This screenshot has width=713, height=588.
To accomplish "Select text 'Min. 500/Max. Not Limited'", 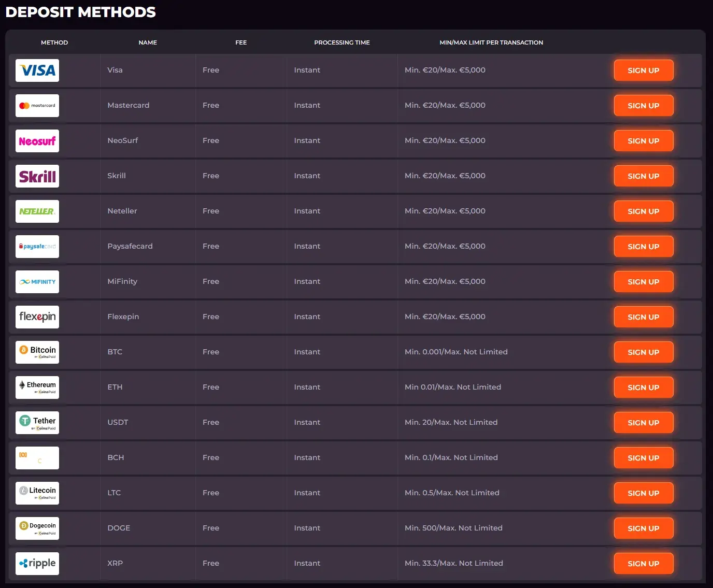I will pos(453,528).
